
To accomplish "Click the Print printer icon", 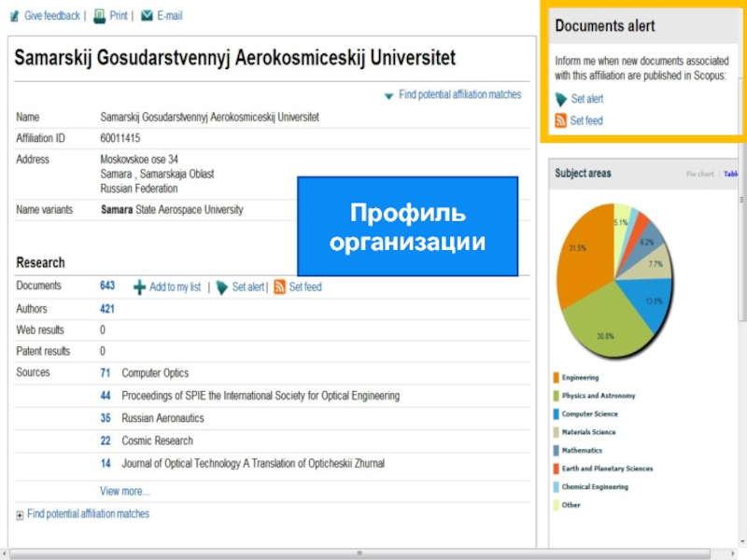I will [x=100, y=16].
